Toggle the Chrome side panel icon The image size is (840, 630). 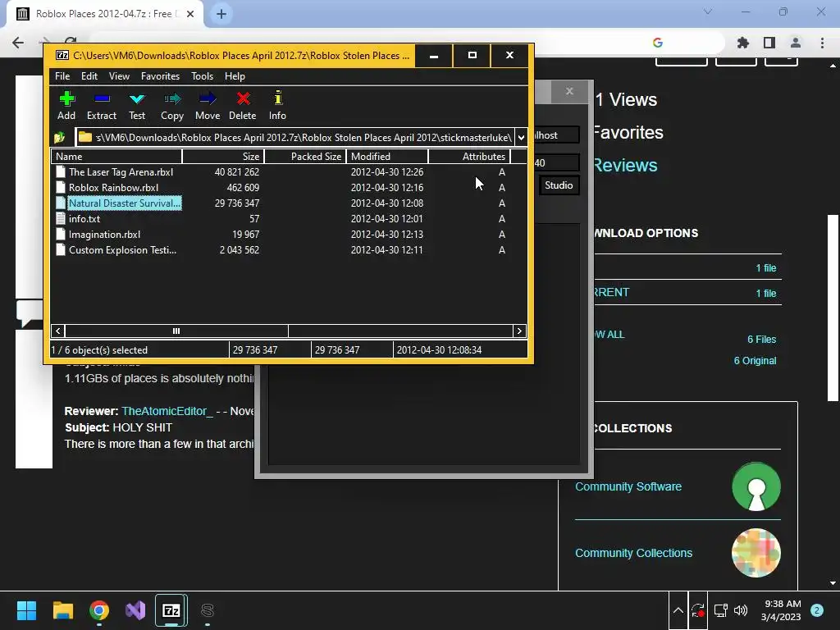(769, 43)
